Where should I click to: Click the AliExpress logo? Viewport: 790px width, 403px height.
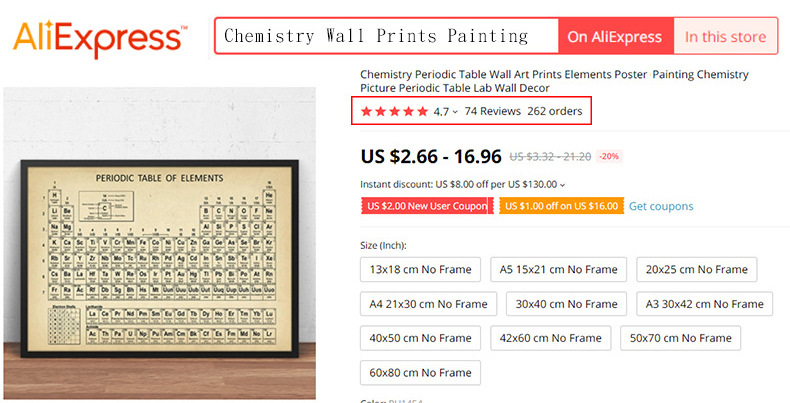(98, 37)
